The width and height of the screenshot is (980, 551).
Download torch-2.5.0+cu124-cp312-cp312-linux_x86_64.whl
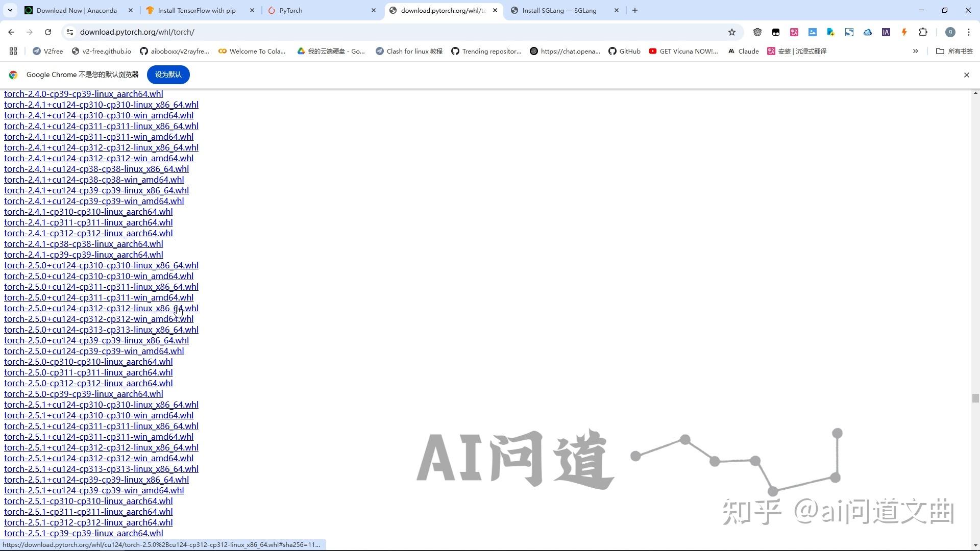tap(101, 308)
